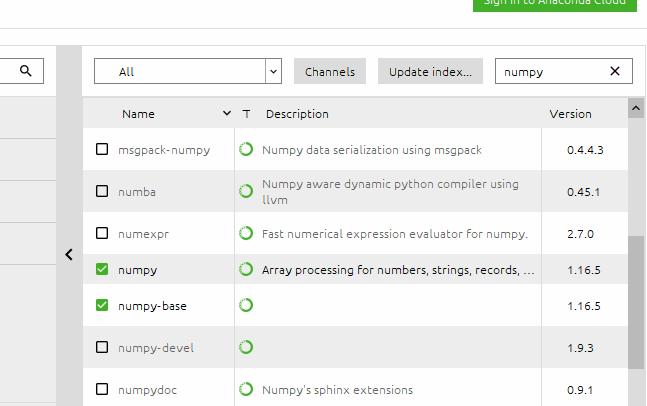The image size is (647, 406).
Task: Click the type icon for numba
Action: pyautogui.click(x=246, y=191)
